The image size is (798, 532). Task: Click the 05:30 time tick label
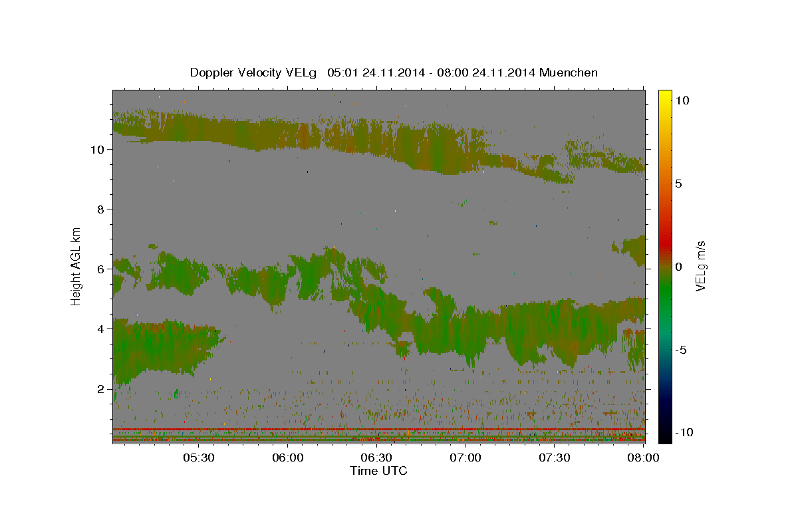(199, 458)
